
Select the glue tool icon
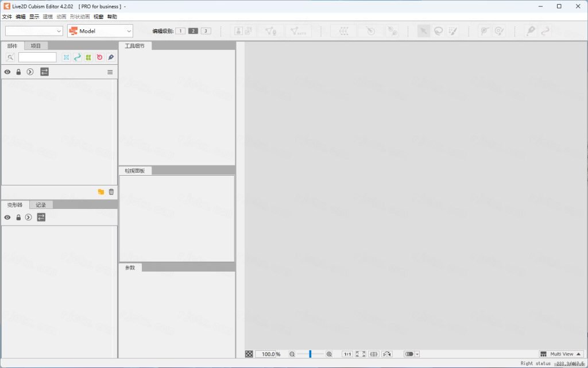(485, 31)
